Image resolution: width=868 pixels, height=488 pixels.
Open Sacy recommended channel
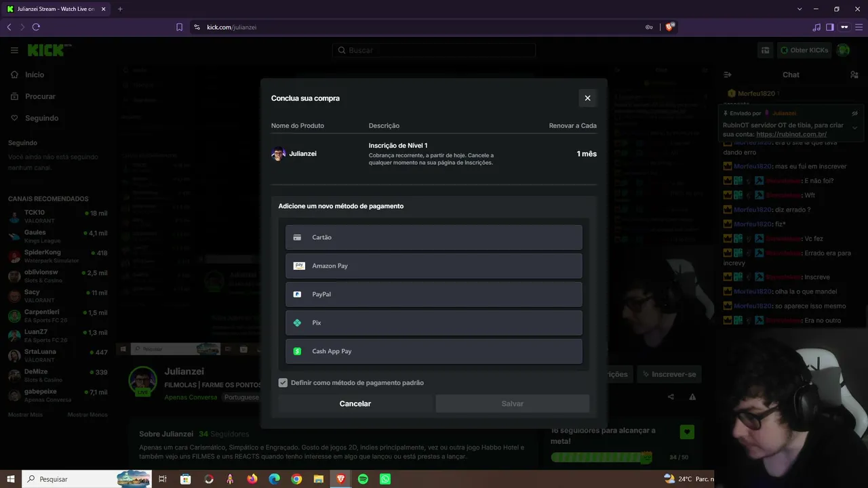pos(58,296)
